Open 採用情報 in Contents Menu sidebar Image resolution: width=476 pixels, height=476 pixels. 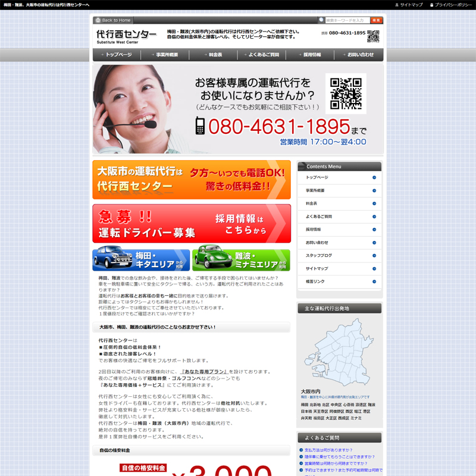[x=339, y=230]
